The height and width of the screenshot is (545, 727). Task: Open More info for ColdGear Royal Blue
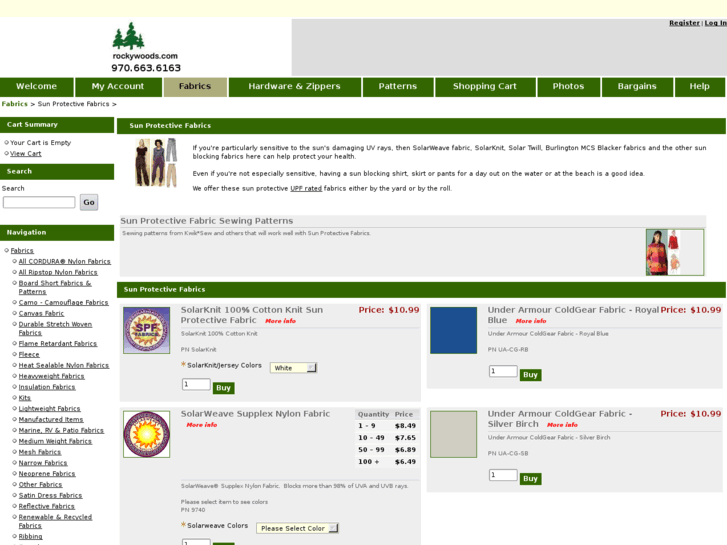click(531, 321)
